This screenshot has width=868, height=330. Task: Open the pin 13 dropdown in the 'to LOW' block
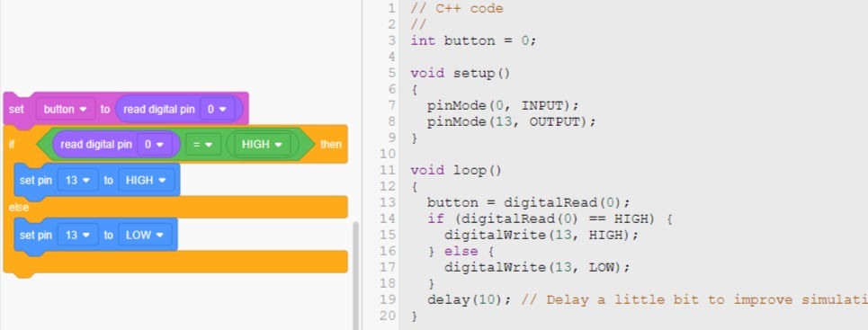[77, 235]
